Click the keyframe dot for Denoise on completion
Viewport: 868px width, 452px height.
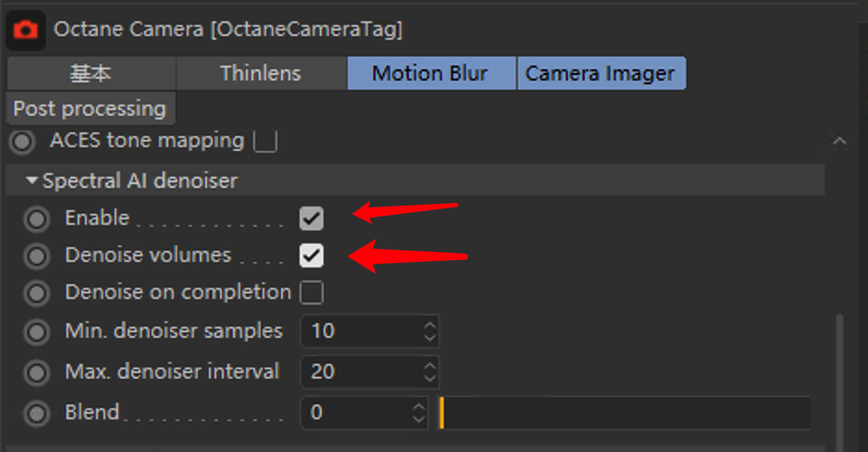click(x=37, y=293)
